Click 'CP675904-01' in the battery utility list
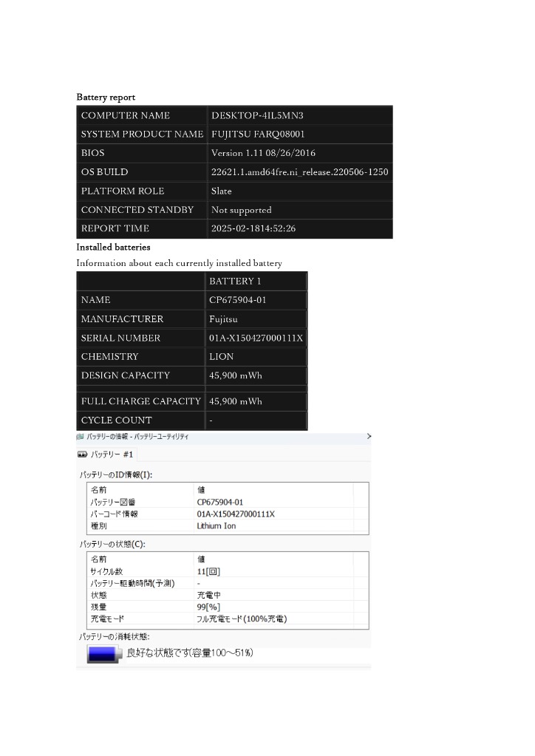535x756 pixels. [220, 502]
